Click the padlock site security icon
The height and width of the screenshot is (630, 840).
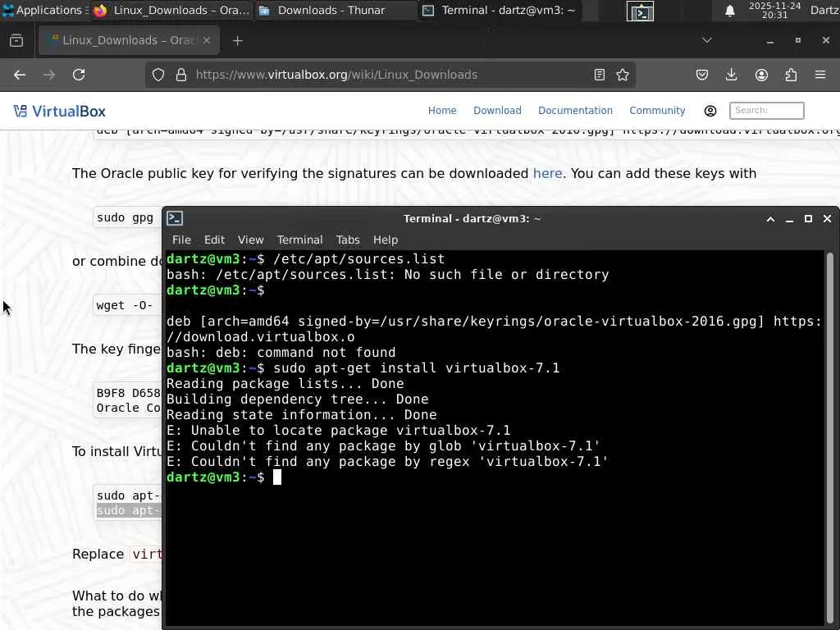pos(181,75)
